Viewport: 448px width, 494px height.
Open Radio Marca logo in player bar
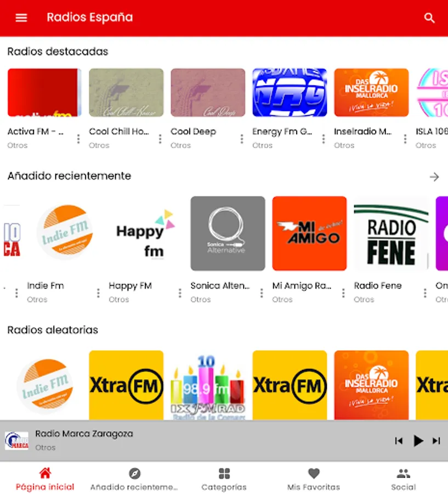(x=16, y=440)
